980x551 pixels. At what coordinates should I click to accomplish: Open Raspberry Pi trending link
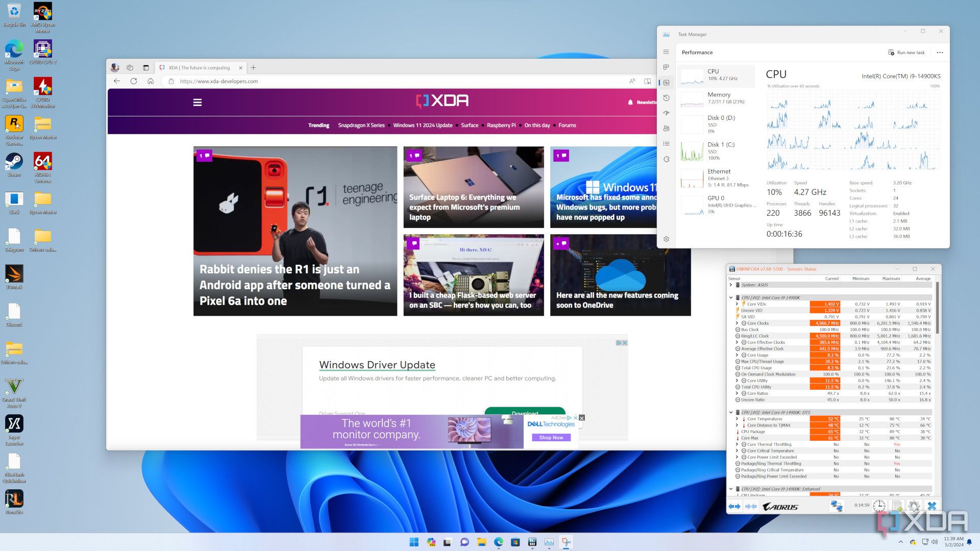(501, 126)
